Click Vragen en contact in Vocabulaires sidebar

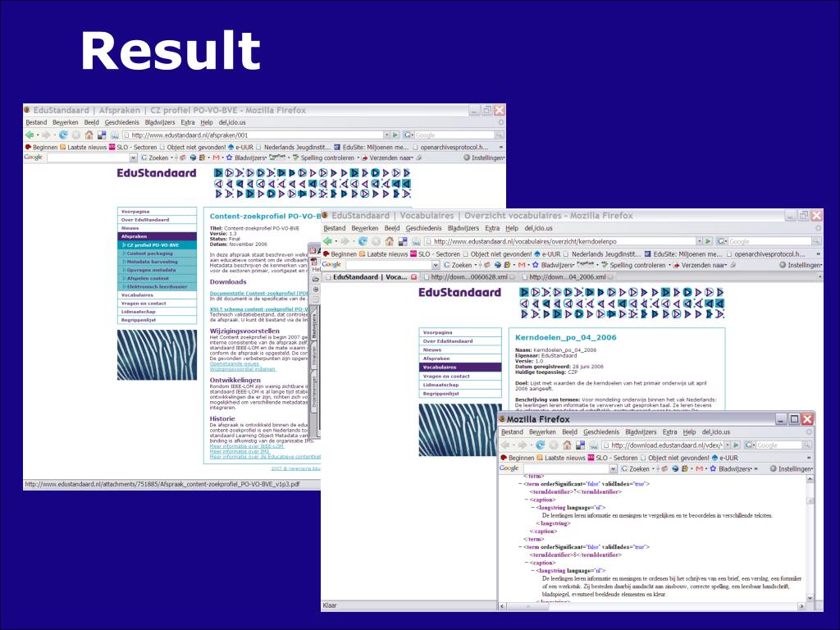(460, 376)
